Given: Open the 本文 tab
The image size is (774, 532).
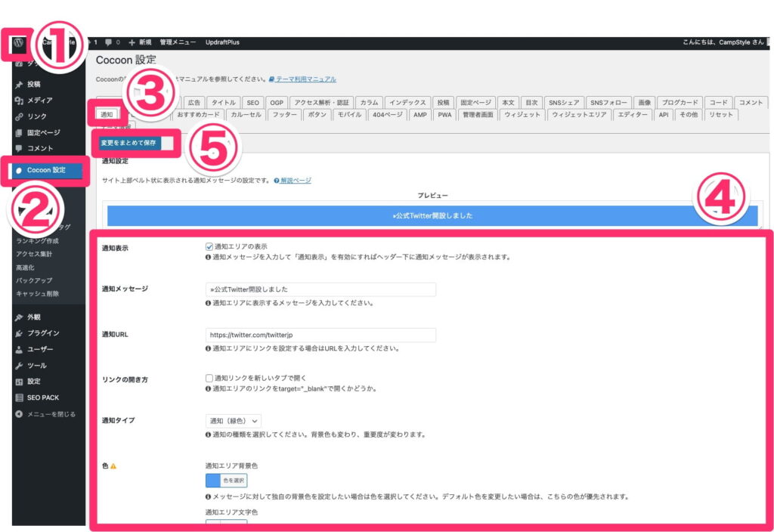Looking at the screenshot, I should (x=508, y=103).
